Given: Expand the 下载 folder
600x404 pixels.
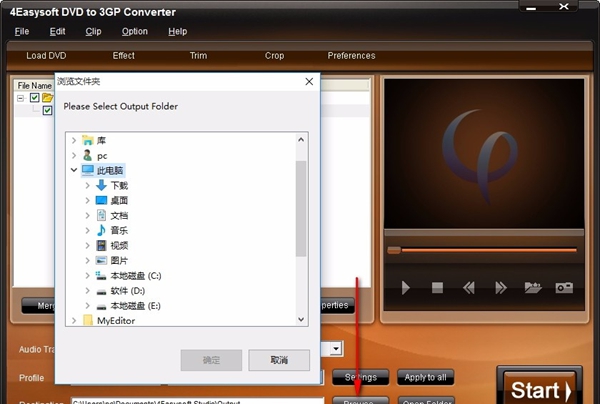Looking at the screenshot, I should [x=88, y=186].
